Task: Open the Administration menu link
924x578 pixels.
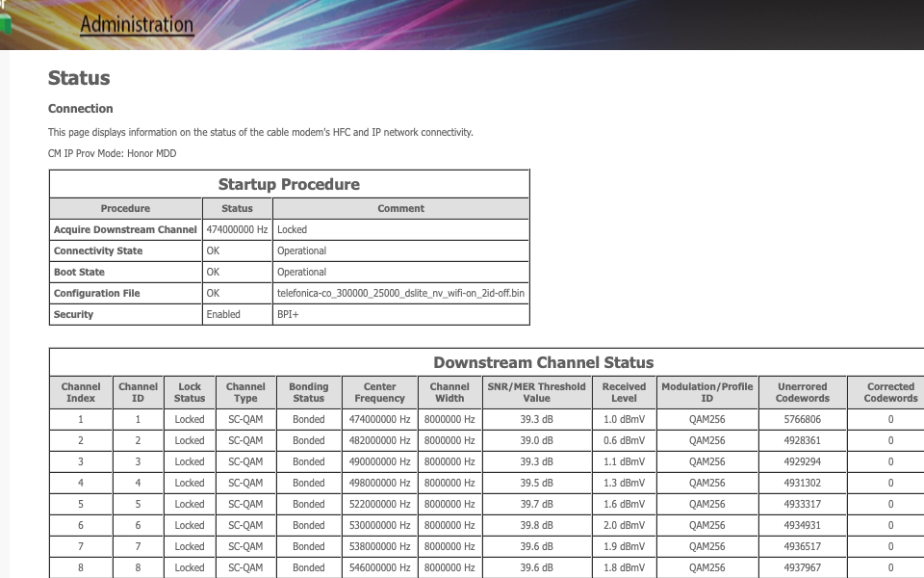Action: 137,25
